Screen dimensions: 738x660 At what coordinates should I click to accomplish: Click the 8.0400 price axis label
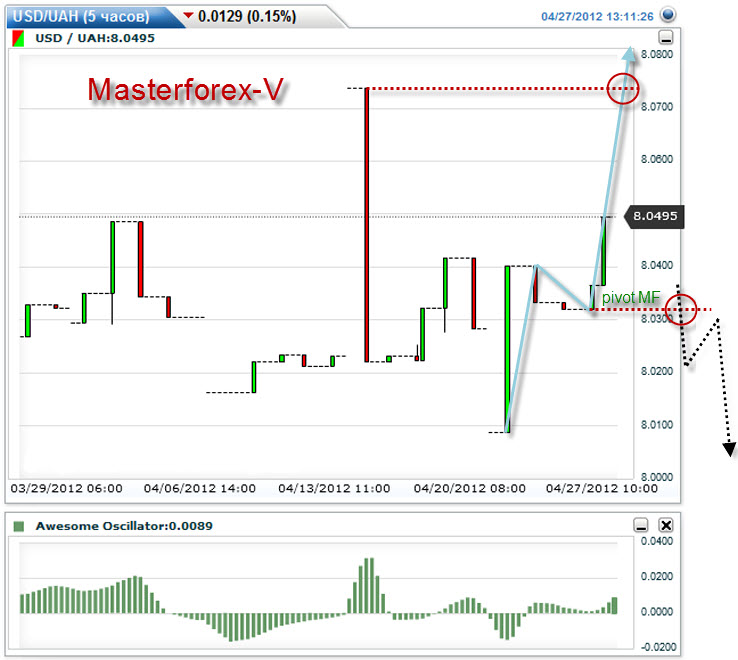(657, 265)
